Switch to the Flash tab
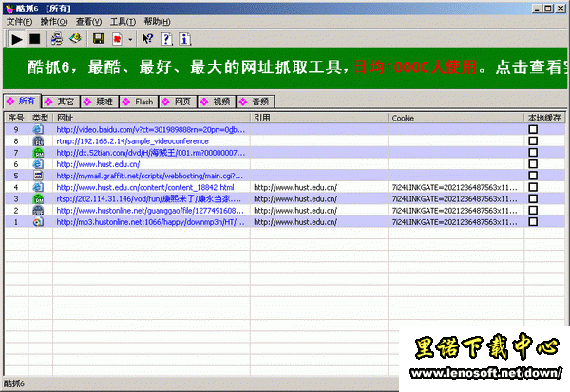 tap(139, 102)
